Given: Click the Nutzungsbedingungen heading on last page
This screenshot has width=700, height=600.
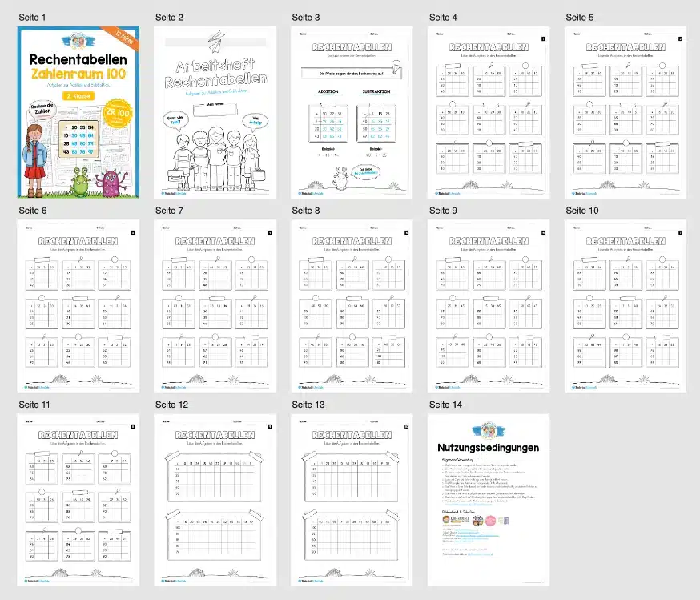Looking at the screenshot, I should point(489,448).
